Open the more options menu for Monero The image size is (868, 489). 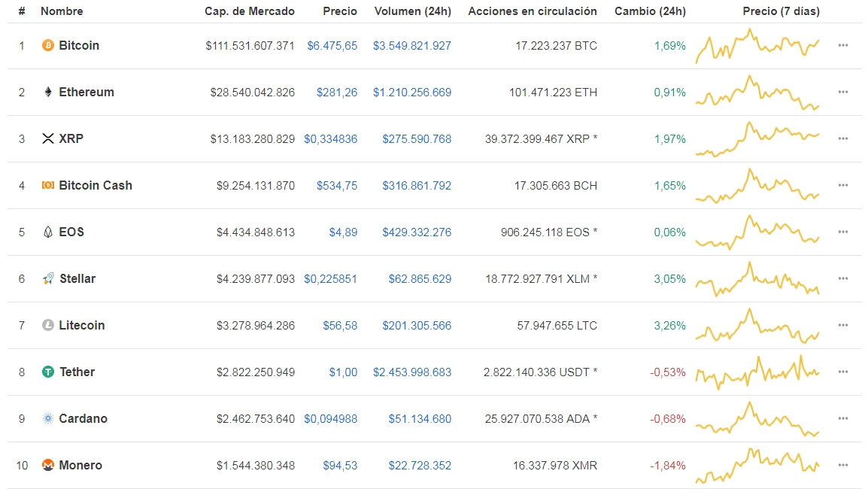(843, 465)
